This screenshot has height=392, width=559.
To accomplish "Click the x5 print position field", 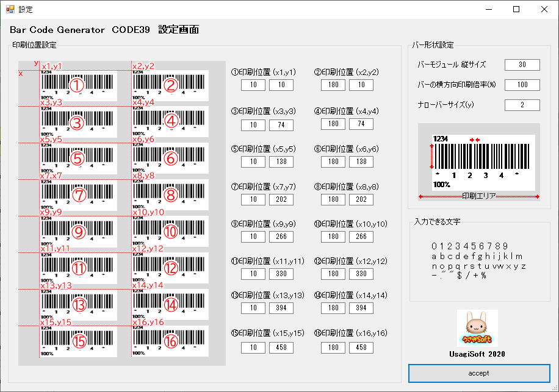I will click(253, 162).
